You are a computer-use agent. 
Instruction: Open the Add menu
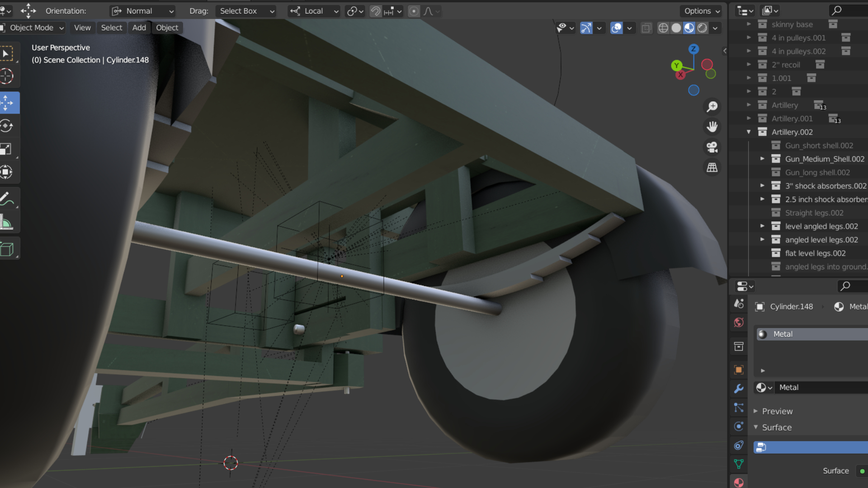[139, 28]
